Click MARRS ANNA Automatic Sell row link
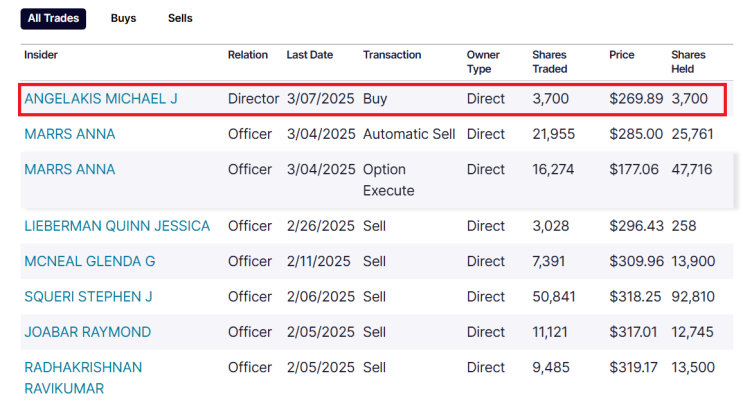The width and height of the screenshot is (743, 405). [69, 134]
